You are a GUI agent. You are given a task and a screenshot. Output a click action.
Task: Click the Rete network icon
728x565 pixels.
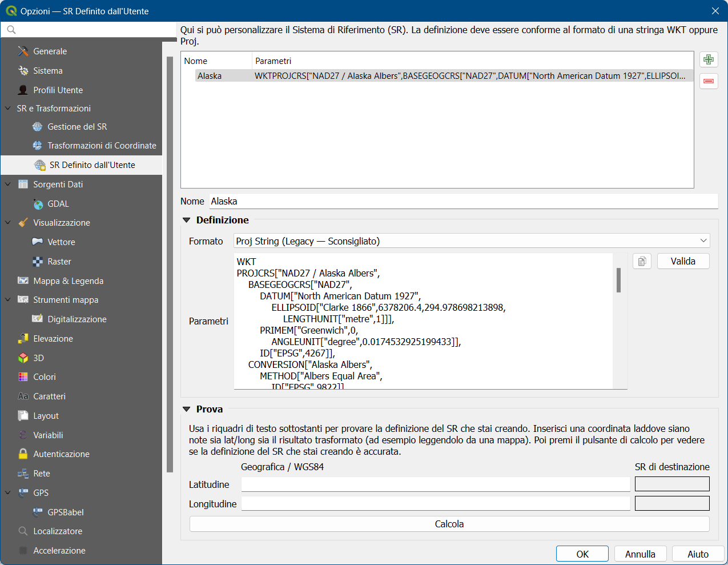[x=23, y=474]
